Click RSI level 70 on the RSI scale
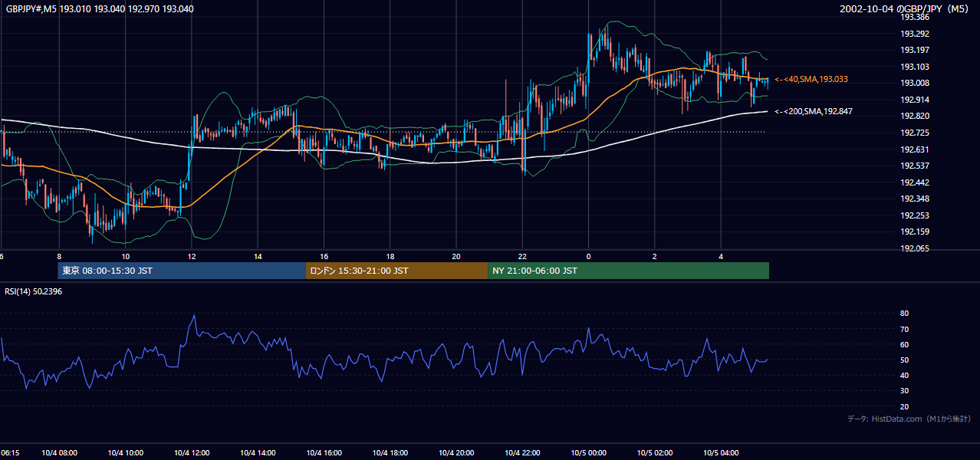Screen dimensions: 980x460 [904, 329]
